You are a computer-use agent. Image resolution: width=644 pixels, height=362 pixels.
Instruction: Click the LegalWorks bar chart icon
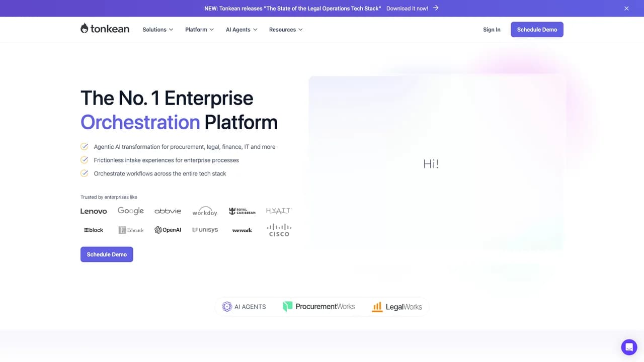click(x=377, y=307)
